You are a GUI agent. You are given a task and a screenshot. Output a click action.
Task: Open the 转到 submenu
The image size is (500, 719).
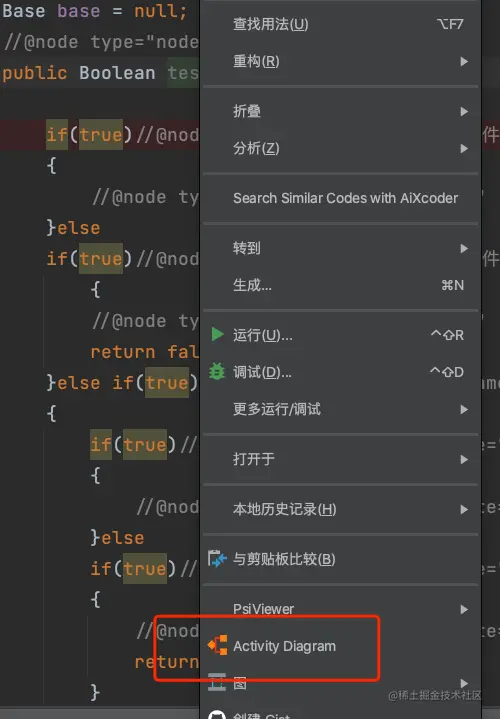340,248
